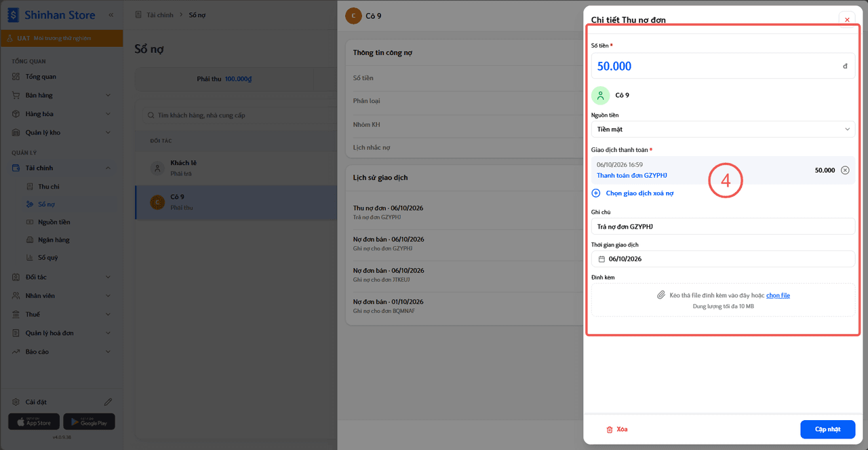This screenshot has height=450, width=868.
Task: Click the Số tiền field showing 50.000
Action: [723, 66]
